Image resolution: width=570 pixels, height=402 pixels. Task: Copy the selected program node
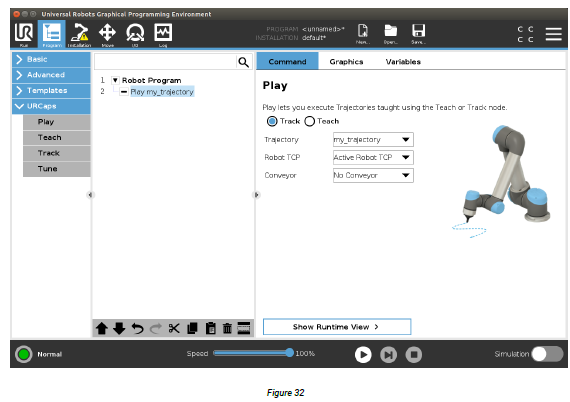click(192, 328)
